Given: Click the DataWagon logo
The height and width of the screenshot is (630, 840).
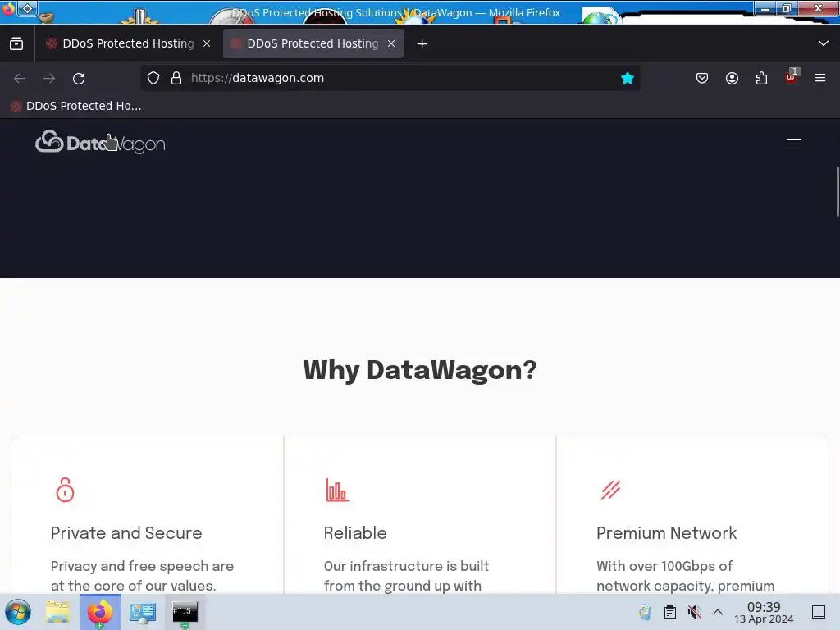Looking at the screenshot, I should click(x=100, y=143).
